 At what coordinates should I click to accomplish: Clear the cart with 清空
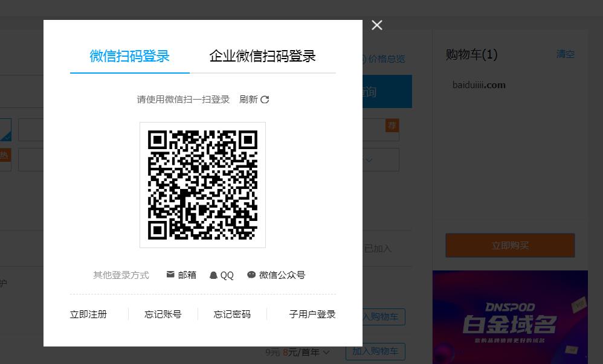pos(565,54)
